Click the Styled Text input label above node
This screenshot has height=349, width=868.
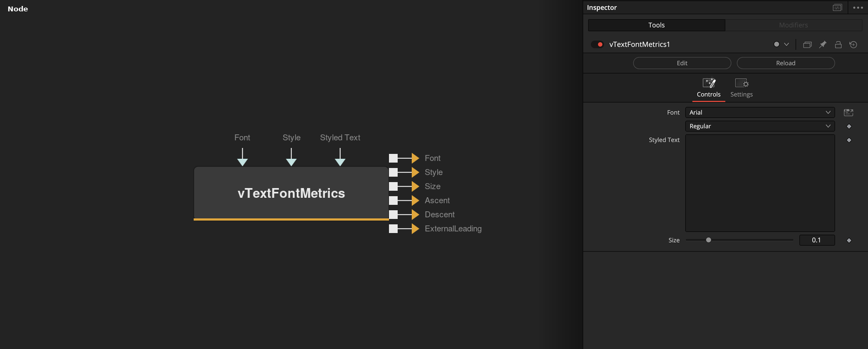pyautogui.click(x=340, y=138)
